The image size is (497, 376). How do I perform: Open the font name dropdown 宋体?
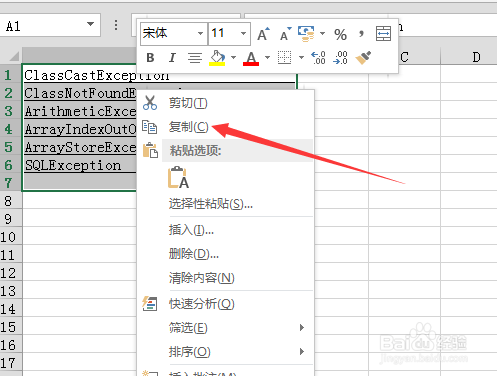pos(200,33)
